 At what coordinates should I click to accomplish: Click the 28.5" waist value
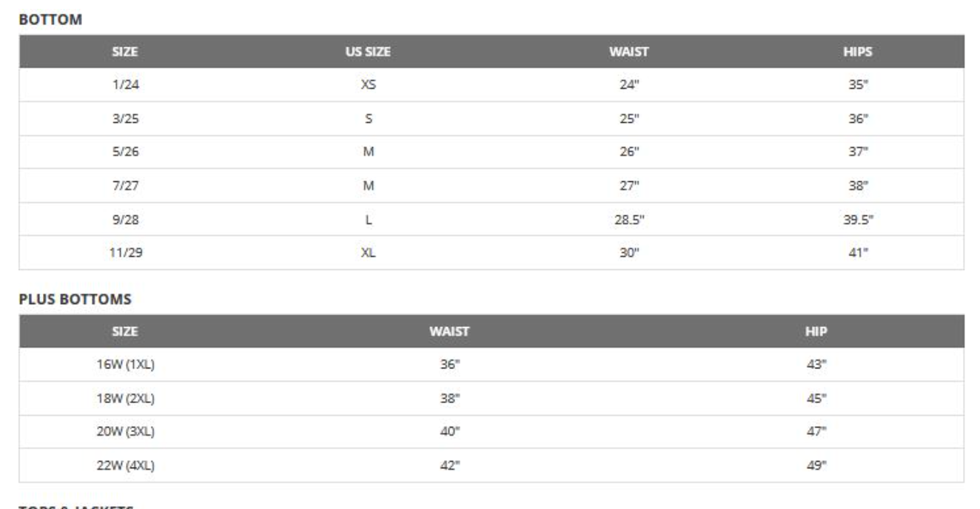click(x=628, y=219)
